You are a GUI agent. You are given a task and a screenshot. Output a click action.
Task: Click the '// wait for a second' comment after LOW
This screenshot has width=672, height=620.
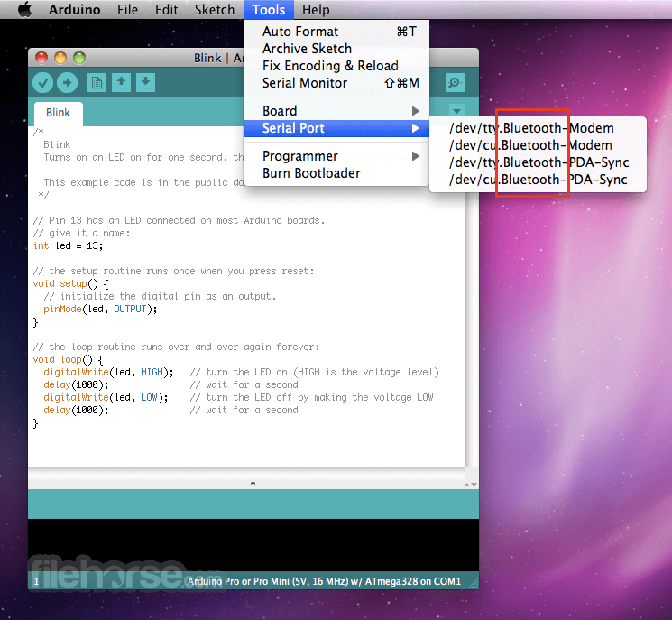[244, 411]
